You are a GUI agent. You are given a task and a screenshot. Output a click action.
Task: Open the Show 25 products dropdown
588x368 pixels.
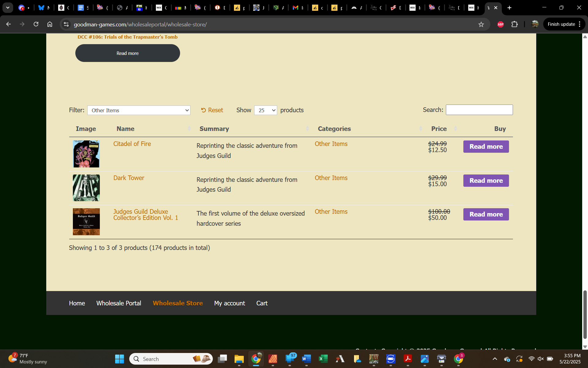[265, 110]
